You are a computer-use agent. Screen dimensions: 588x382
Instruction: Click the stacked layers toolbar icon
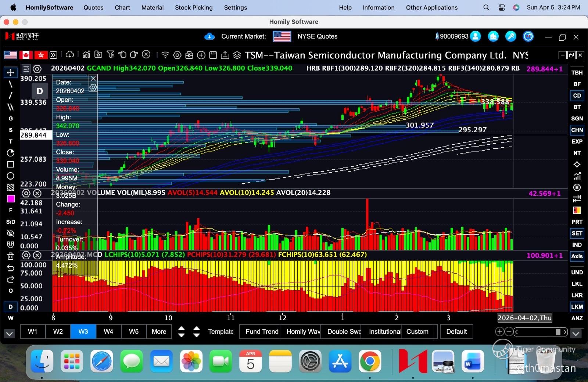[237, 55]
